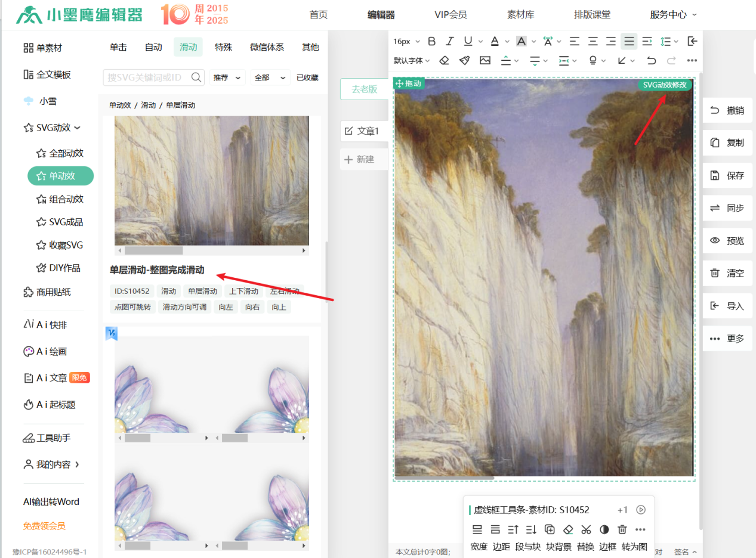Open 全部 filter dropdown

coord(270,77)
